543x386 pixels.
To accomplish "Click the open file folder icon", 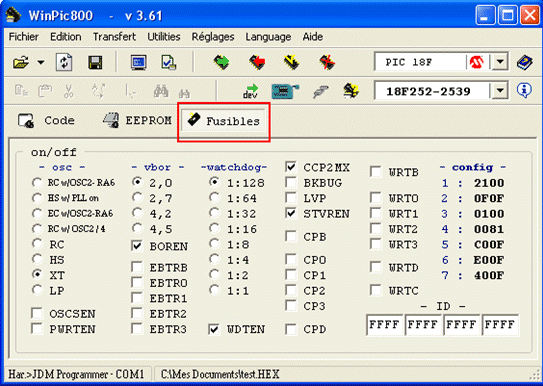I will click(x=20, y=63).
